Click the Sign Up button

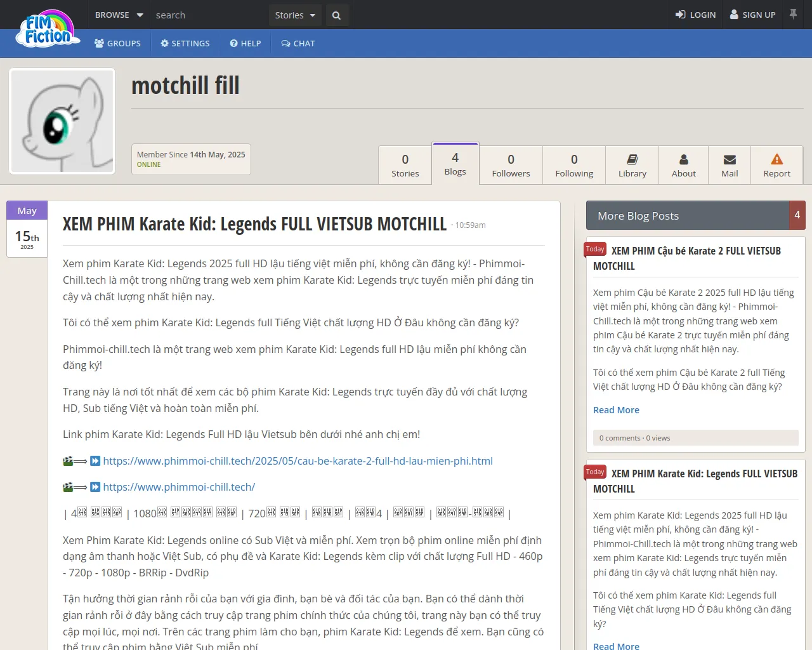[752, 15]
